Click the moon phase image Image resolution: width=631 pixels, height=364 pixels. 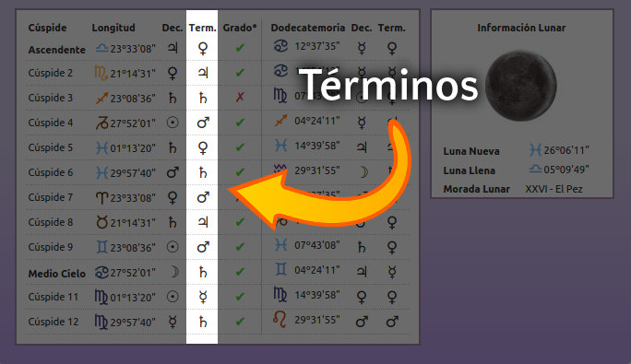point(520,86)
